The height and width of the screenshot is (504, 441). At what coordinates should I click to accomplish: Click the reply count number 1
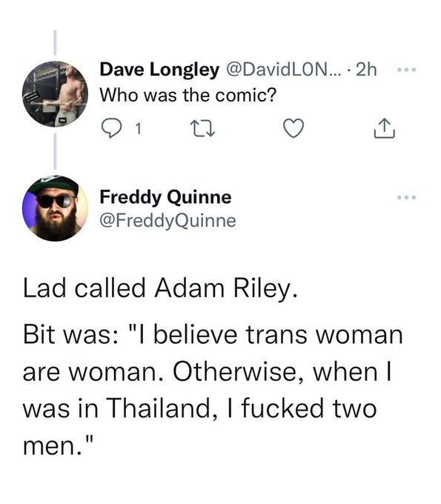pyautogui.click(x=138, y=128)
